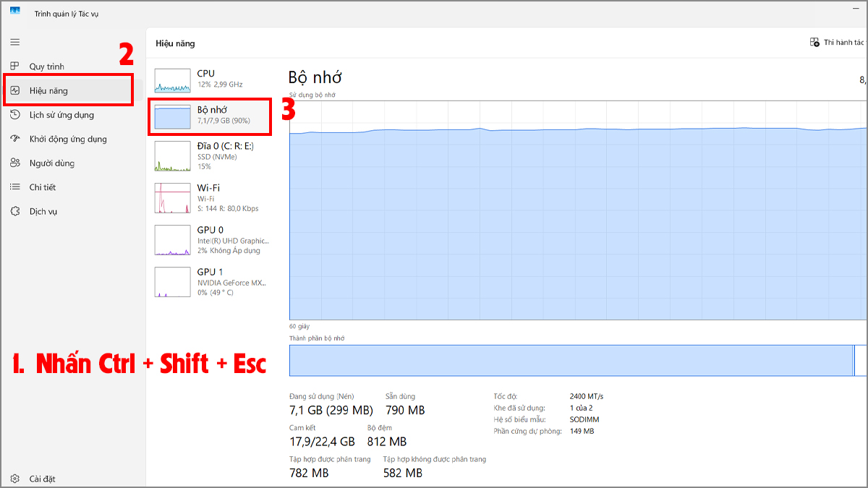Viewport: 868px width, 488px height.
Task: Click the Quy trình sidebar icon
Action: [x=14, y=67]
